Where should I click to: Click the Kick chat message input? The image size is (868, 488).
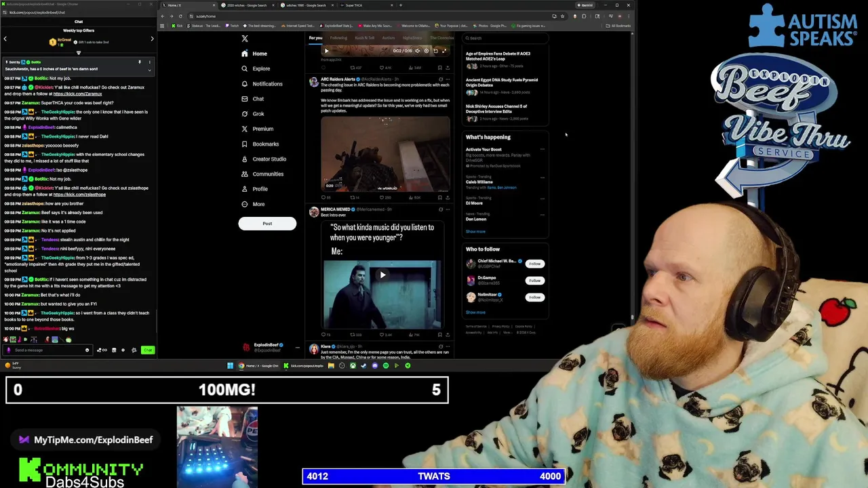pyautogui.click(x=47, y=350)
